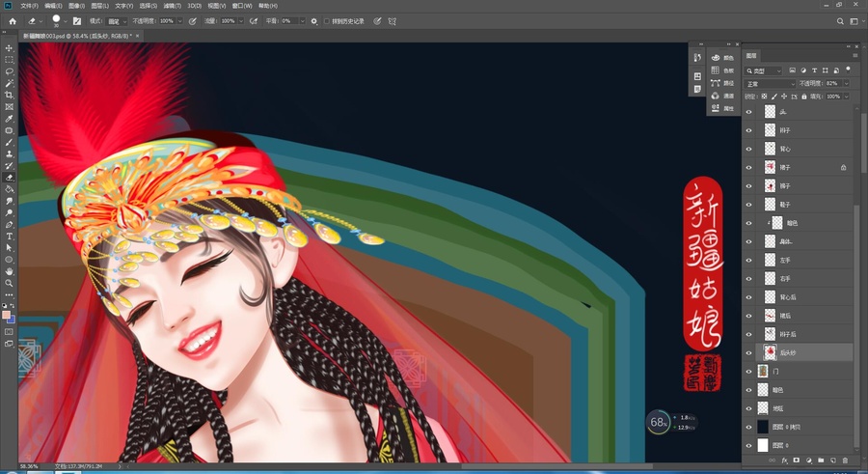Click the background color swatch
The height and width of the screenshot is (474, 868).
click(x=11, y=320)
